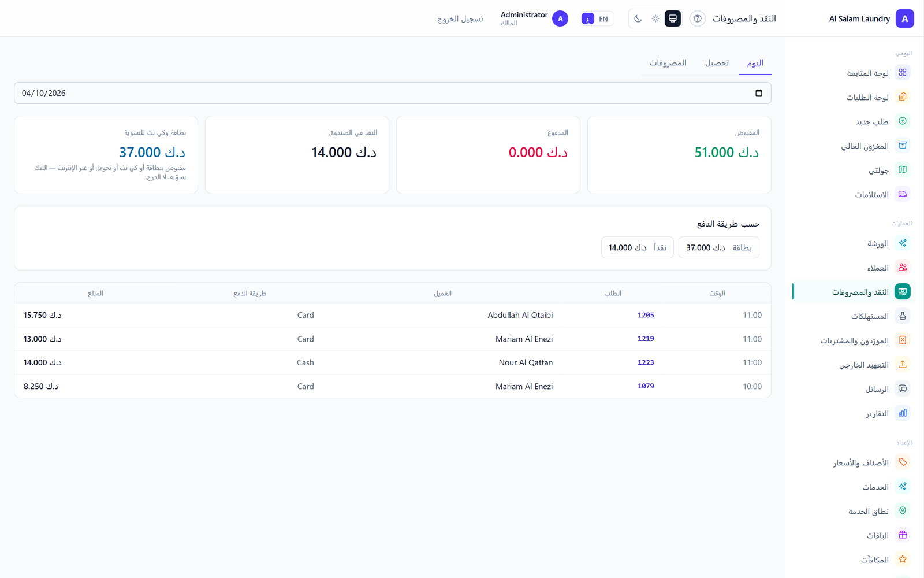Switch to the المصروفات tab
The height and width of the screenshot is (578, 924).
pyautogui.click(x=668, y=63)
